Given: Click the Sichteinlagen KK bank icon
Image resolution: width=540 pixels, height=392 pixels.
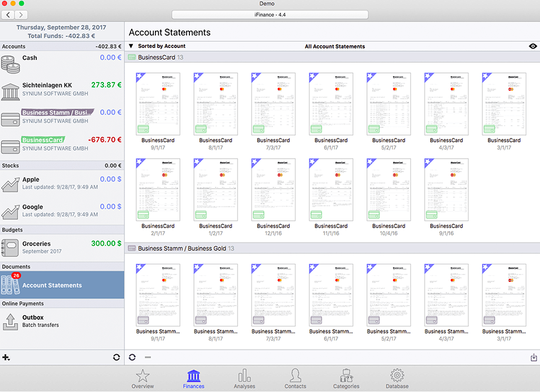Looking at the screenshot, I should pyautogui.click(x=10, y=92).
